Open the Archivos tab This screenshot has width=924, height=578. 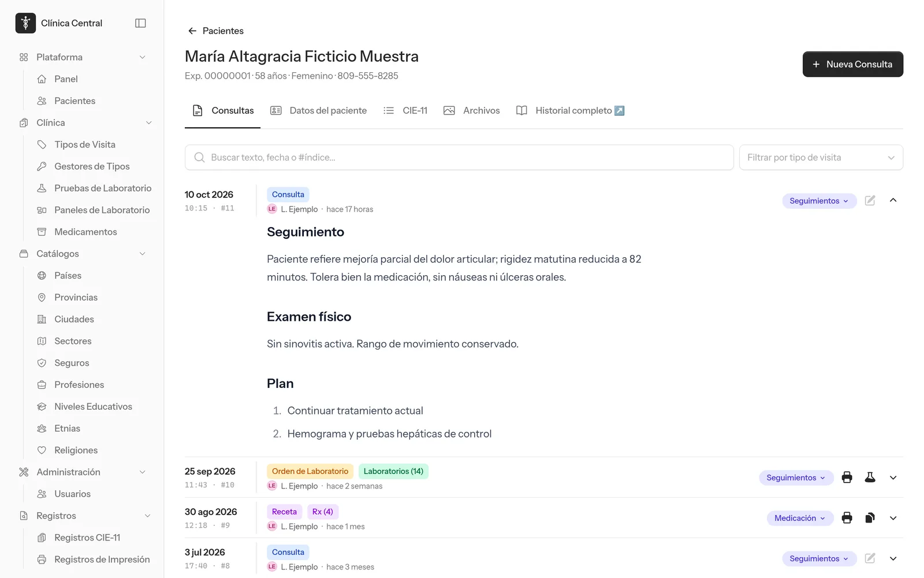click(472, 110)
